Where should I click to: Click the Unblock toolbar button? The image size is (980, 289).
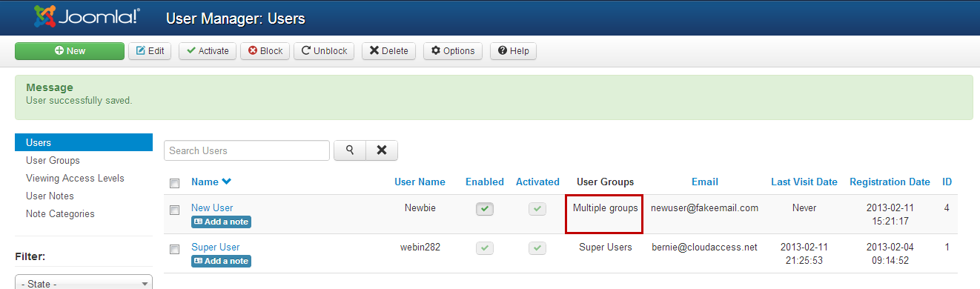coord(324,51)
